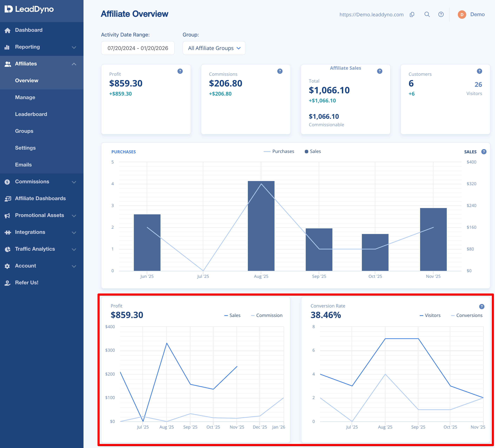Viewport: 495px width, 448px height.
Task: Click the Sep '25 sales bar
Action: [319, 250]
